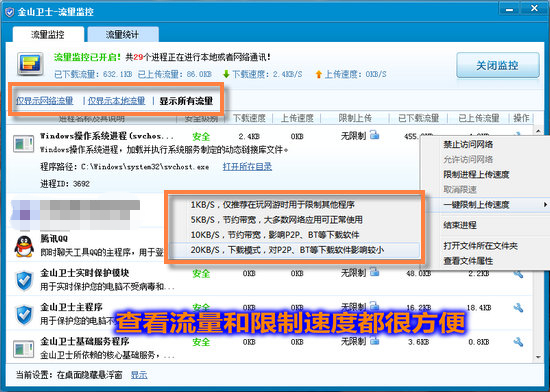Click the traffic monitor icon near status text

[31, 64]
